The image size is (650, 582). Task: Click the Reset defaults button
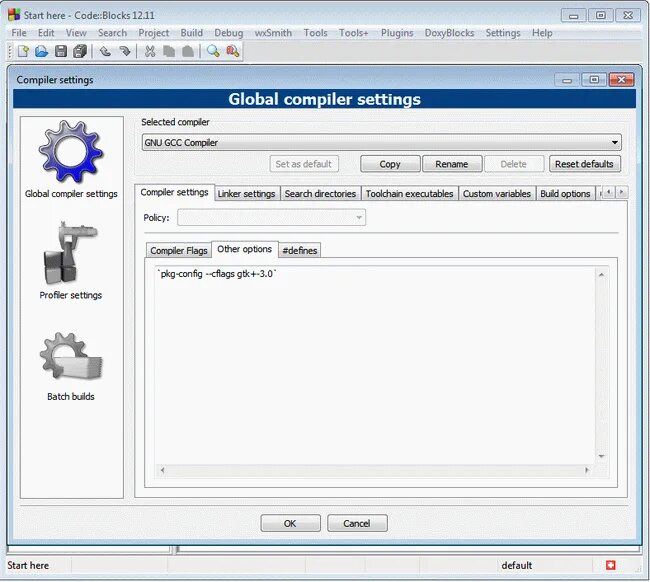(584, 164)
